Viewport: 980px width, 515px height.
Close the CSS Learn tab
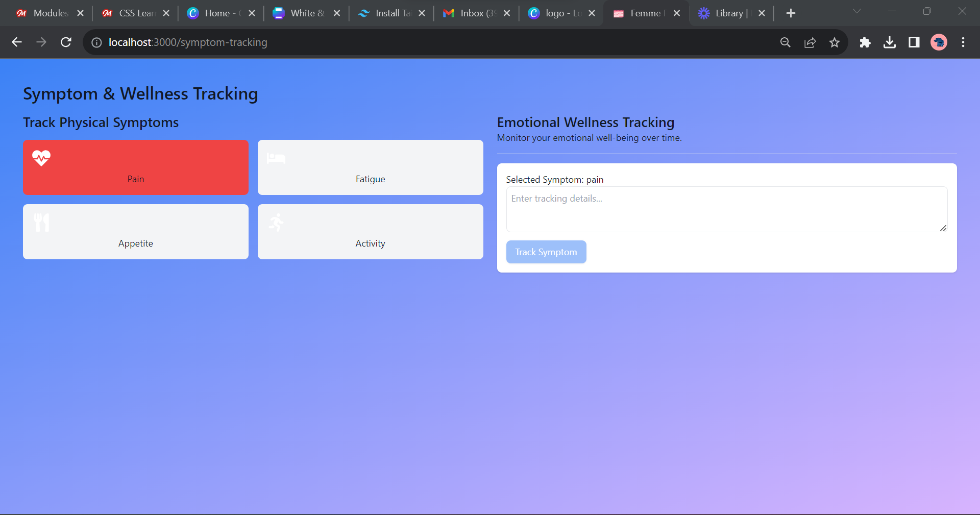coord(166,13)
